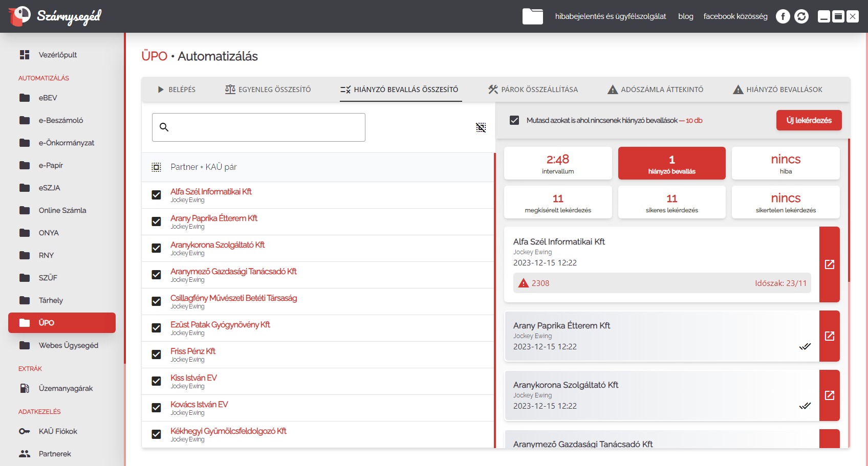Open Online Számla in the sidebar
This screenshot has width=868, height=466.
(62, 210)
